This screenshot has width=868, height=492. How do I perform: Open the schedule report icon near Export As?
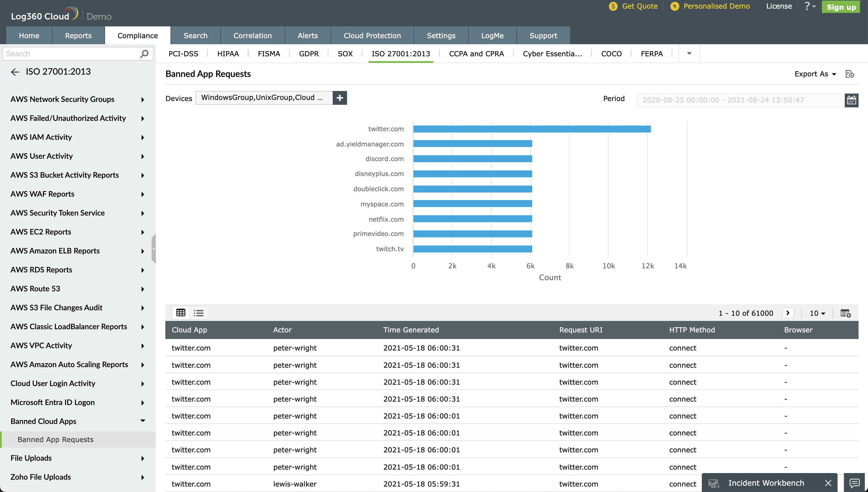coord(849,74)
